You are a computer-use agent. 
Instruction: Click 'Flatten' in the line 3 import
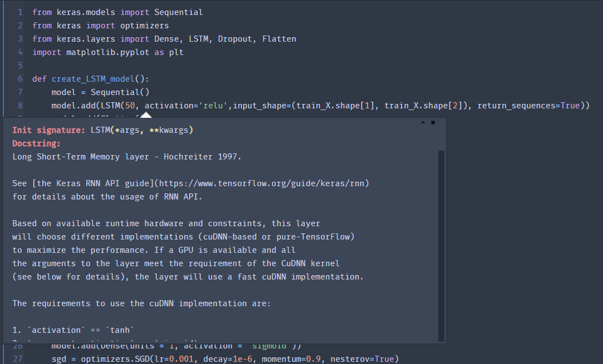point(279,39)
